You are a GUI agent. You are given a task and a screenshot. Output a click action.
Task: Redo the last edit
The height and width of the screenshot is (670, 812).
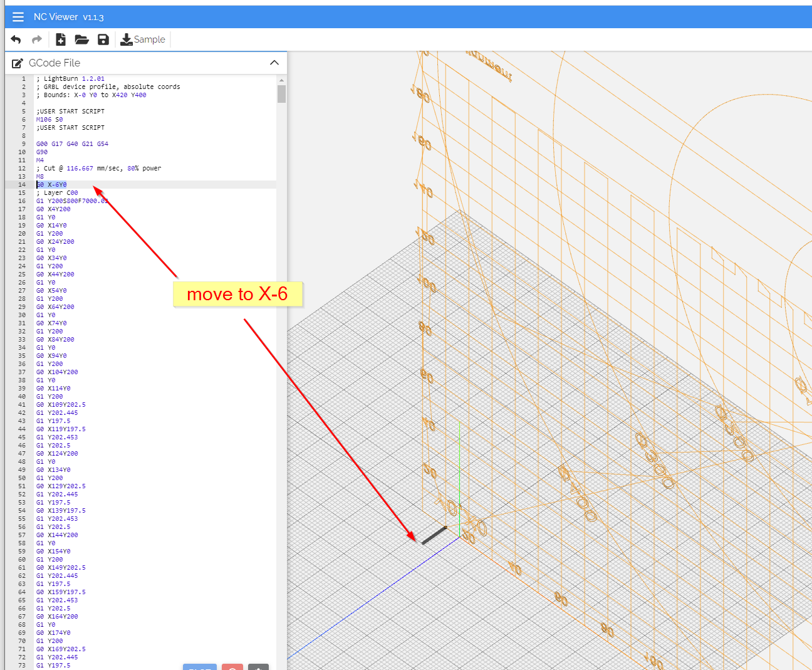(36, 39)
